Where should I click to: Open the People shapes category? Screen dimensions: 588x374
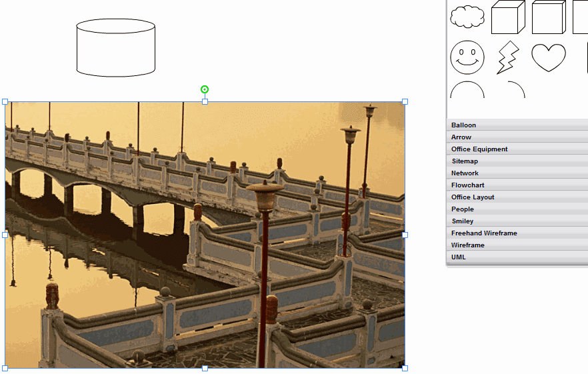pyautogui.click(x=517, y=209)
